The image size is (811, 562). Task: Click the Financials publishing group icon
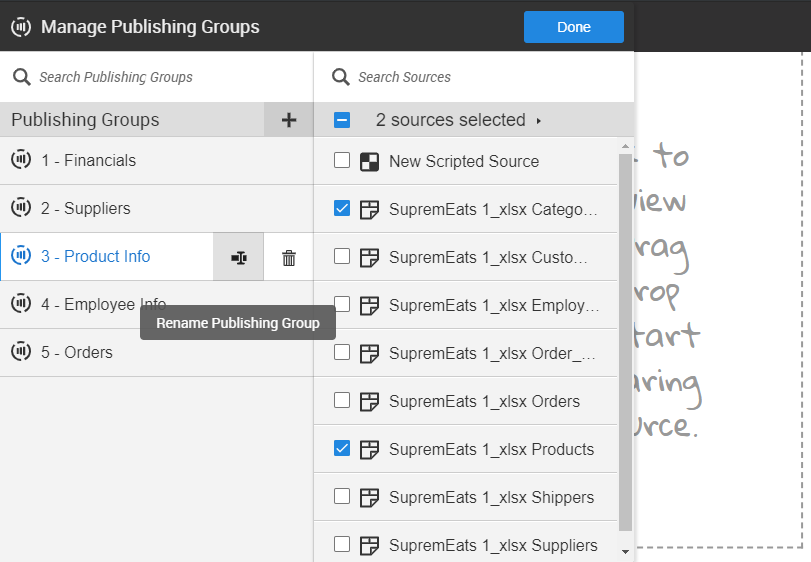(x=21, y=160)
